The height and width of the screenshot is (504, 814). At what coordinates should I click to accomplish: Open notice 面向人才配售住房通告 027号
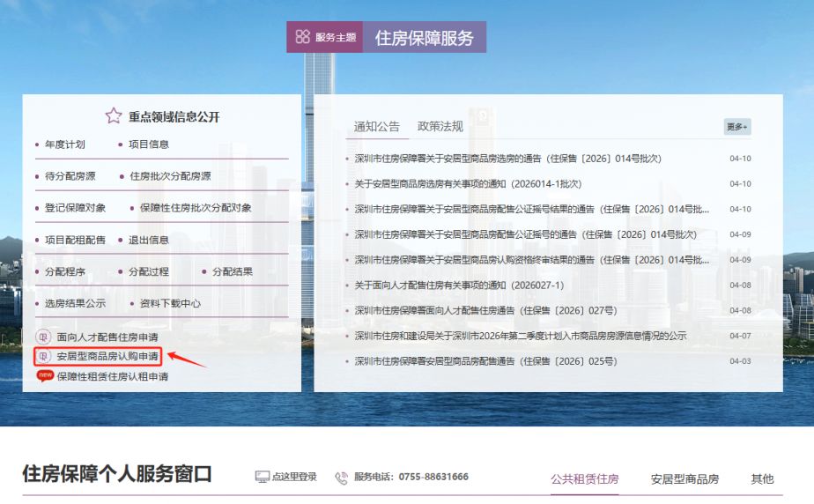[x=485, y=310]
